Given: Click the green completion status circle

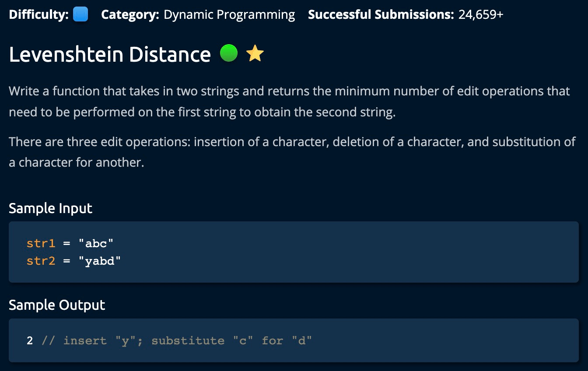Looking at the screenshot, I should (x=228, y=53).
